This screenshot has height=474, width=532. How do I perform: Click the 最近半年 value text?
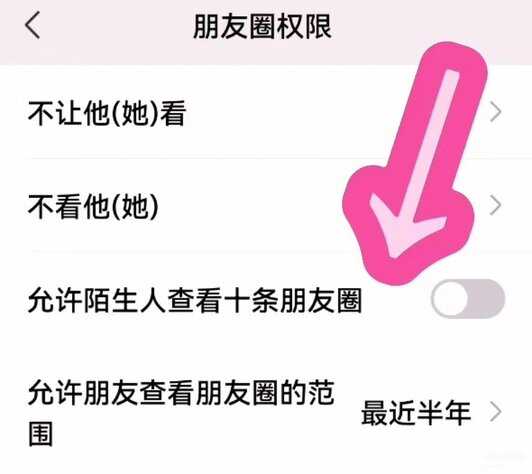416,413
